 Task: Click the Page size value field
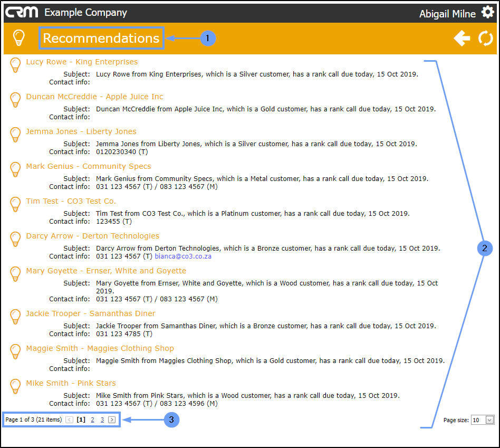(478, 420)
